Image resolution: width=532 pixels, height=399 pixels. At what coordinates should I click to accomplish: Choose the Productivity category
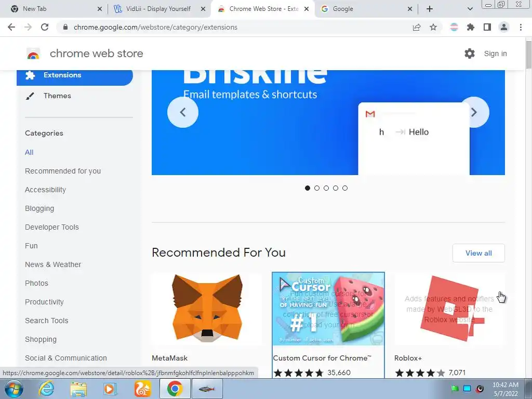pyautogui.click(x=44, y=302)
